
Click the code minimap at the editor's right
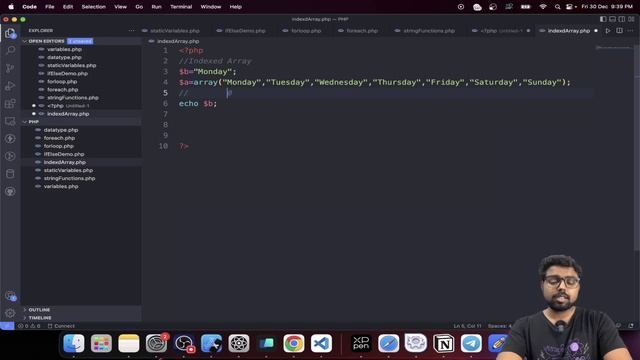(613, 48)
